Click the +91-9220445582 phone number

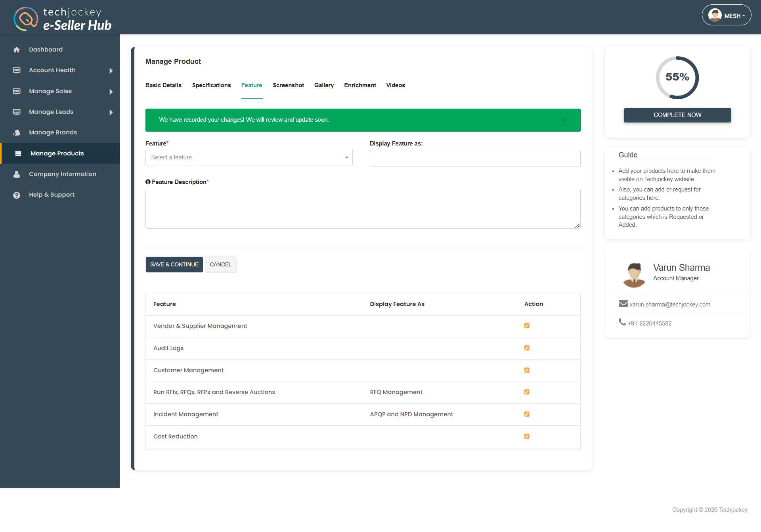(650, 323)
